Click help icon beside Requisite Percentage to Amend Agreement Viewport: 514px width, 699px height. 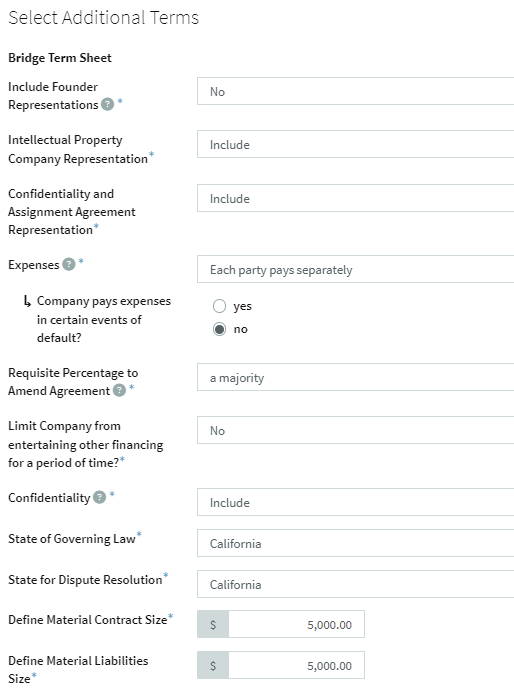tap(119, 391)
